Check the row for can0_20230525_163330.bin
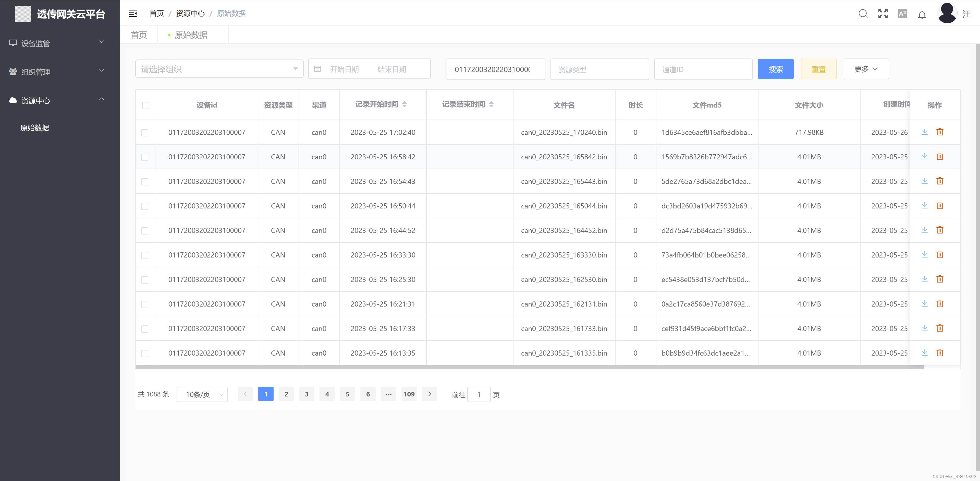The image size is (980, 481). pyautogui.click(x=144, y=255)
